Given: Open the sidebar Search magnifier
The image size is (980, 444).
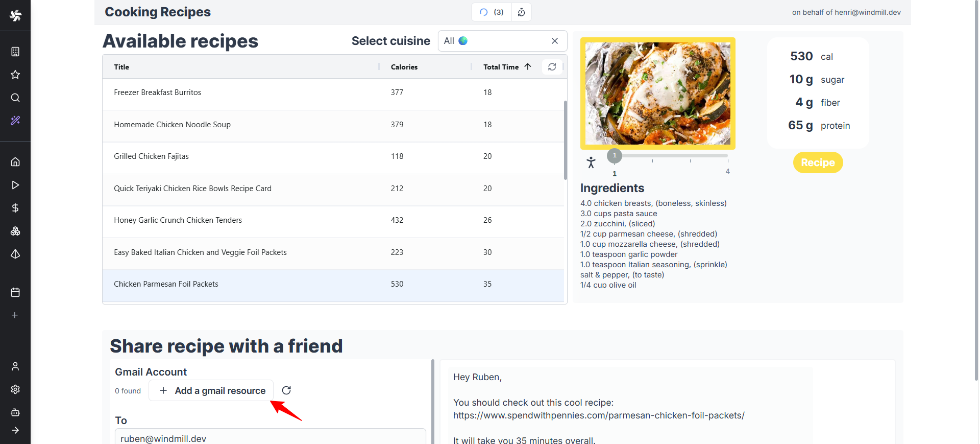Looking at the screenshot, I should (x=15, y=98).
